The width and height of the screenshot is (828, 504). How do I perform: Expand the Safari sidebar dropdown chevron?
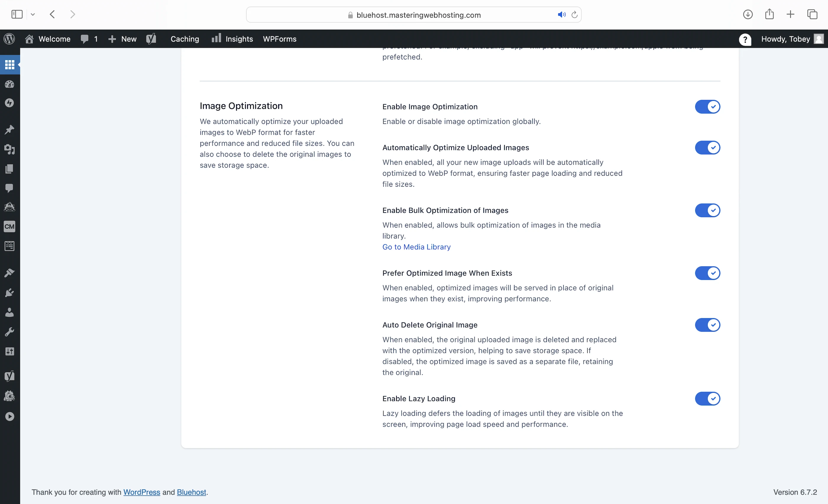33,14
